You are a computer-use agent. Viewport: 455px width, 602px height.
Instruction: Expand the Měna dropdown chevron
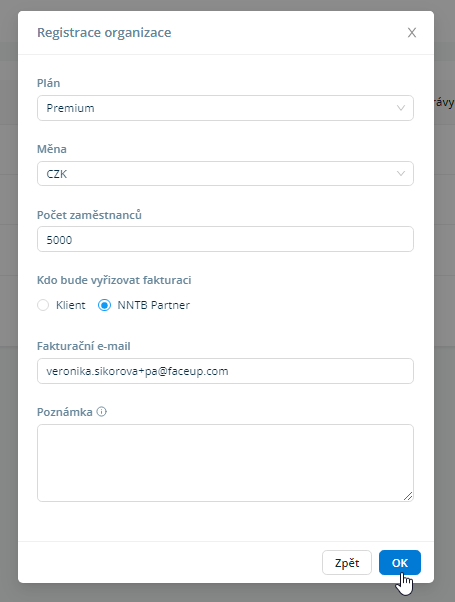tap(401, 174)
